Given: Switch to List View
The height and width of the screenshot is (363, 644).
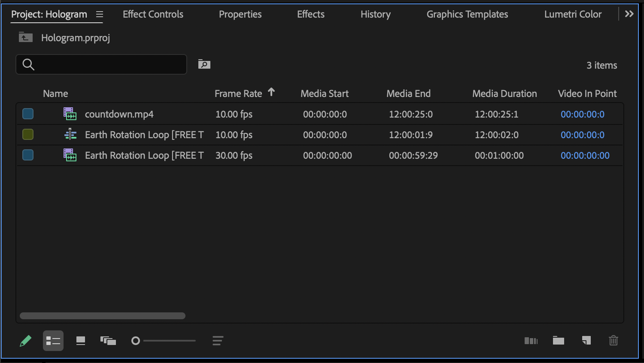Looking at the screenshot, I should [x=53, y=341].
